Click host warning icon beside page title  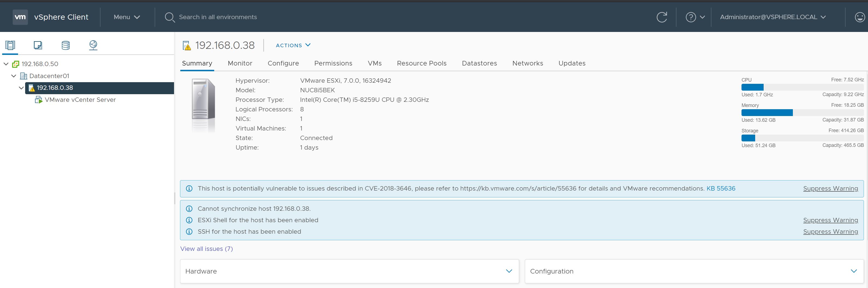[187, 46]
